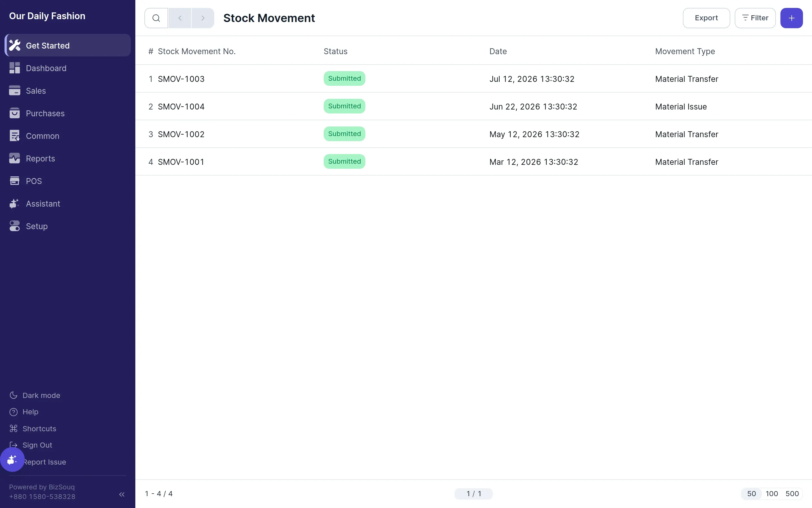Toggle Dark mode
This screenshot has width=812, height=508.
tap(35, 395)
